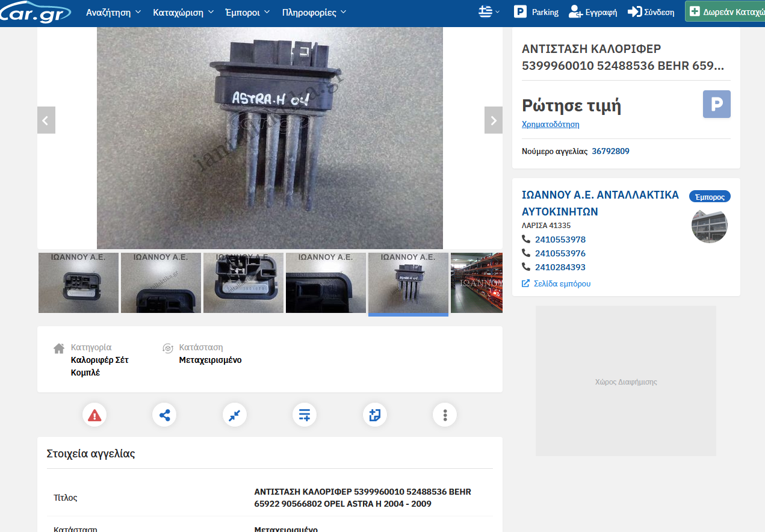Show the previous photo with left arrow

[46, 120]
